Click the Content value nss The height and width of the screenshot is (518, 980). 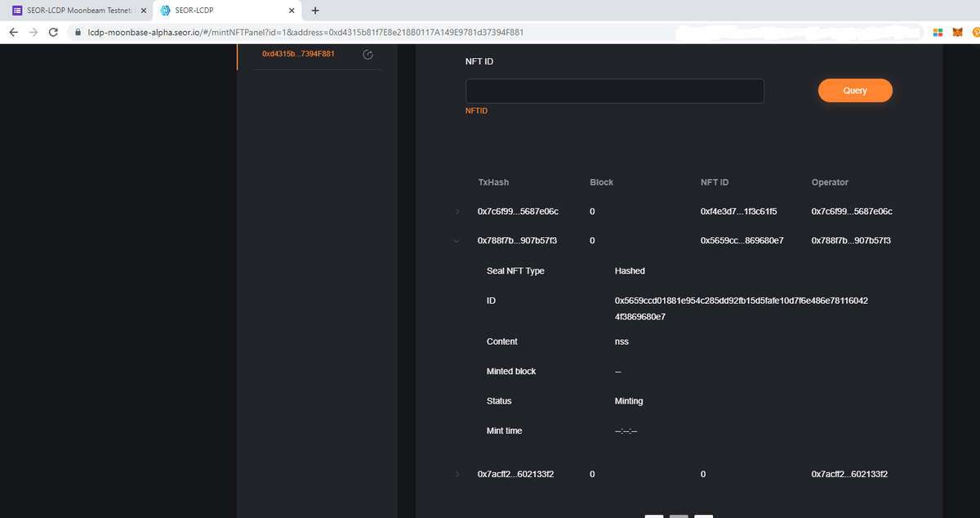621,342
